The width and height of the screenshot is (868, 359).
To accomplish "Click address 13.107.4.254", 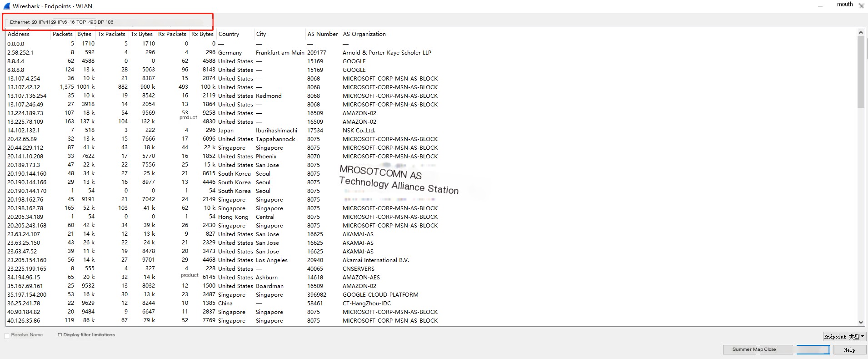I will (x=24, y=78).
